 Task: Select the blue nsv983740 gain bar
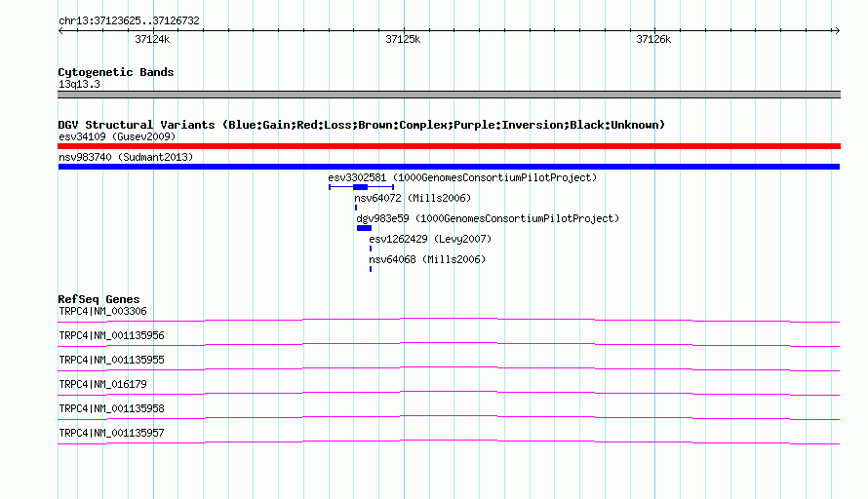click(x=449, y=167)
